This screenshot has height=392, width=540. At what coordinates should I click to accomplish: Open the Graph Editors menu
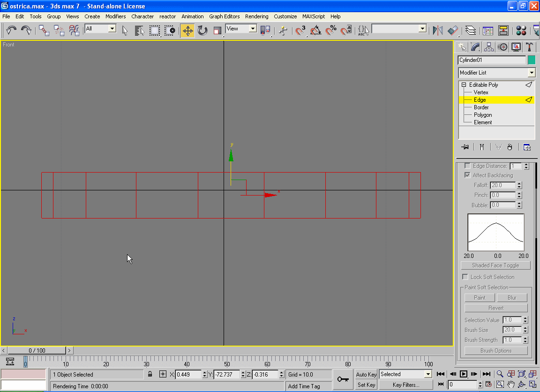pyautogui.click(x=224, y=16)
